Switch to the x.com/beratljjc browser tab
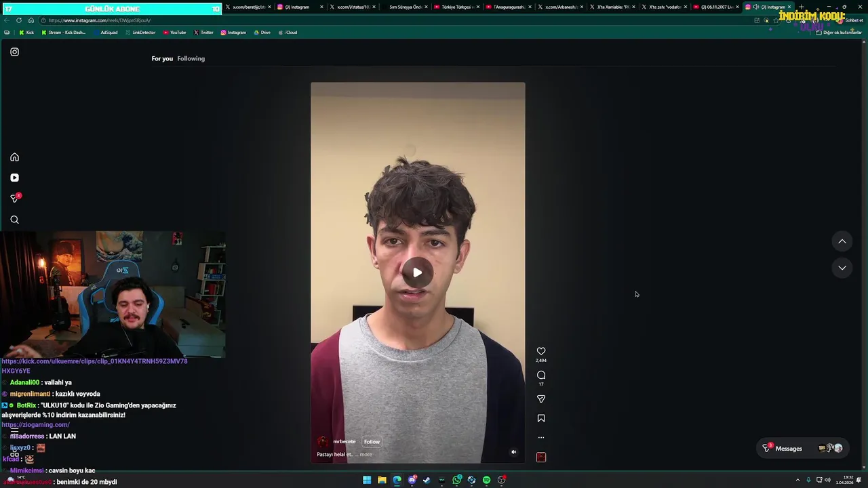This screenshot has width=868, height=488. pos(248,7)
